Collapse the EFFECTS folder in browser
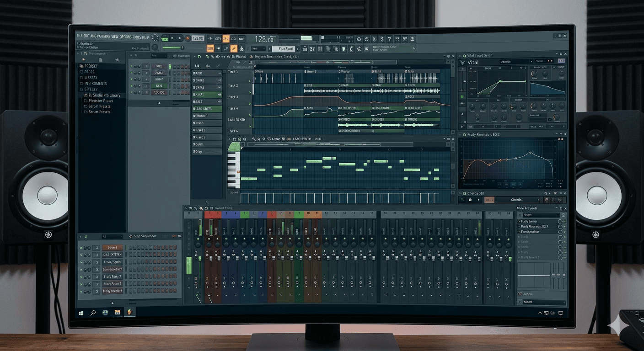The height and width of the screenshot is (351, 644). [x=91, y=89]
